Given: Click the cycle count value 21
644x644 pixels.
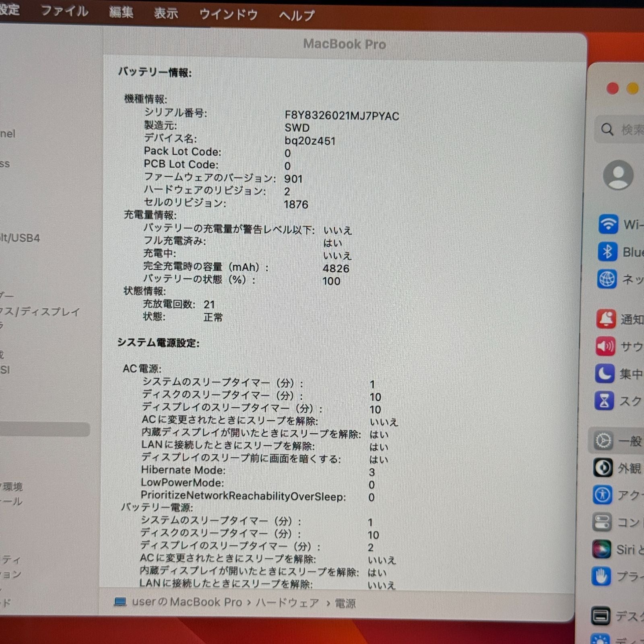Looking at the screenshot, I should click(x=209, y=304).
